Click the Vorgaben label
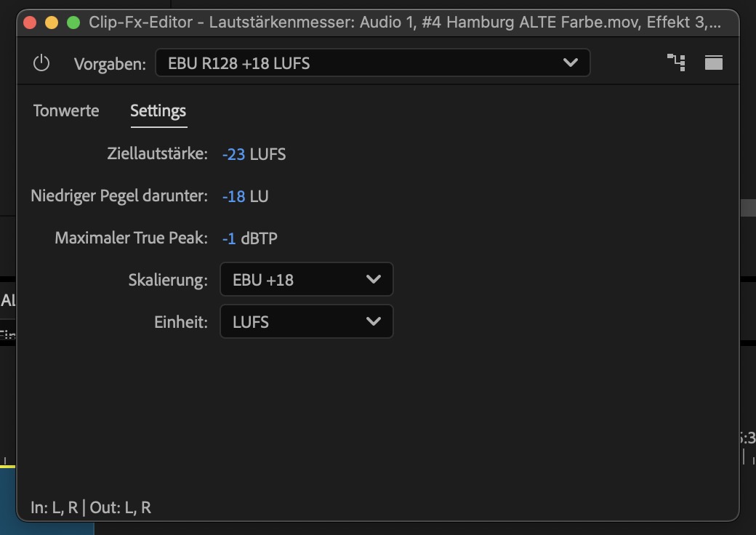Screen dimensions: 756x535 click(110, 64)
